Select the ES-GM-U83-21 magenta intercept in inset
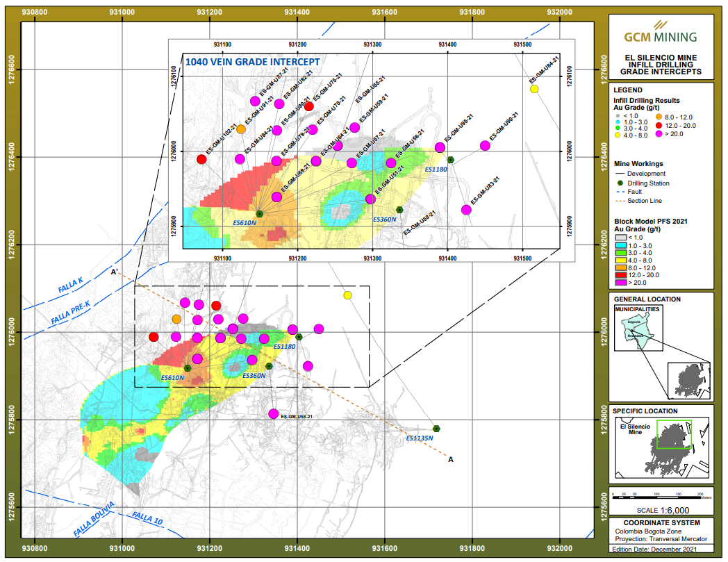The width and height of the screenshot is (728, 562). pyautogui.click(x=466, y=210)
